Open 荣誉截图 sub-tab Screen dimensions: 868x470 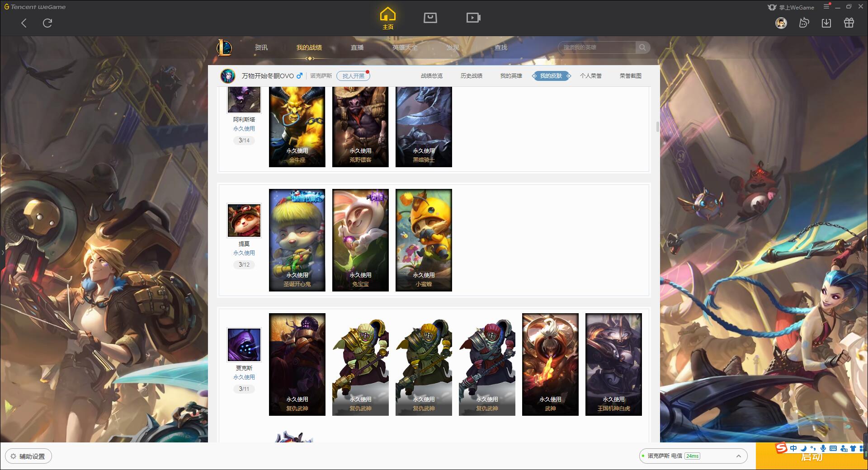(x=631, y=76)
